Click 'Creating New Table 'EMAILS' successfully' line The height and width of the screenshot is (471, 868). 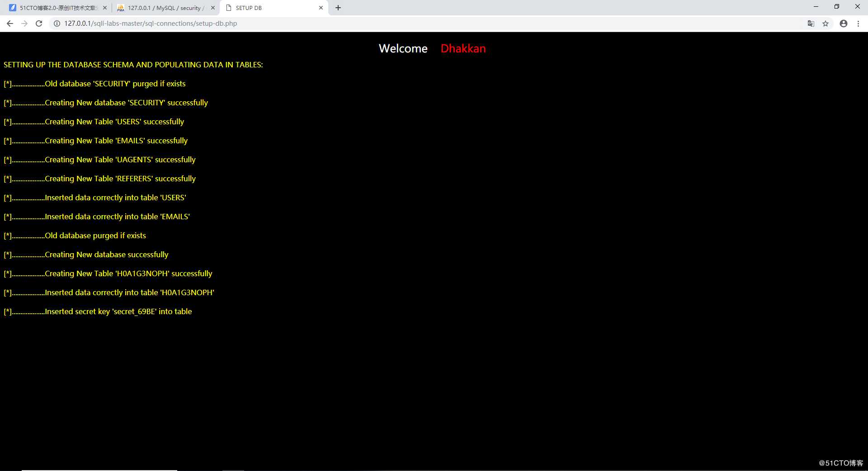coord(96,141)
